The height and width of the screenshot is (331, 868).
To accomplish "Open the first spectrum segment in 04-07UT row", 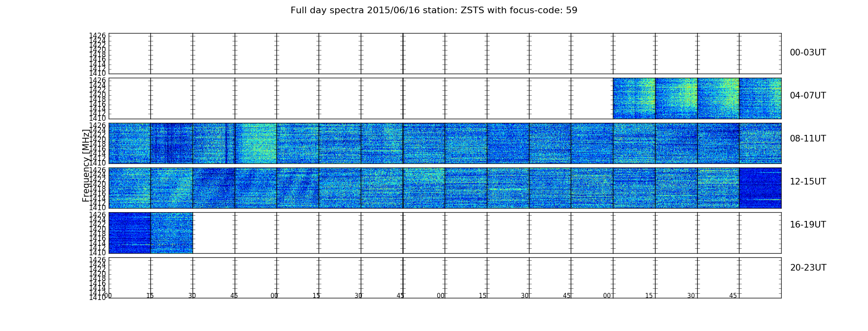I will coord(634,98).
